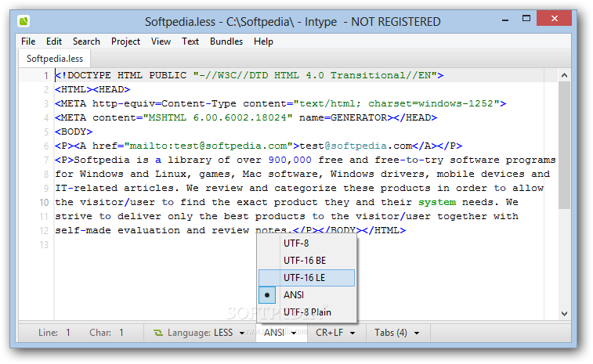Open the CR+LF line ending dropdown
Screen dimensions: 593x364
tap(336, 333)
